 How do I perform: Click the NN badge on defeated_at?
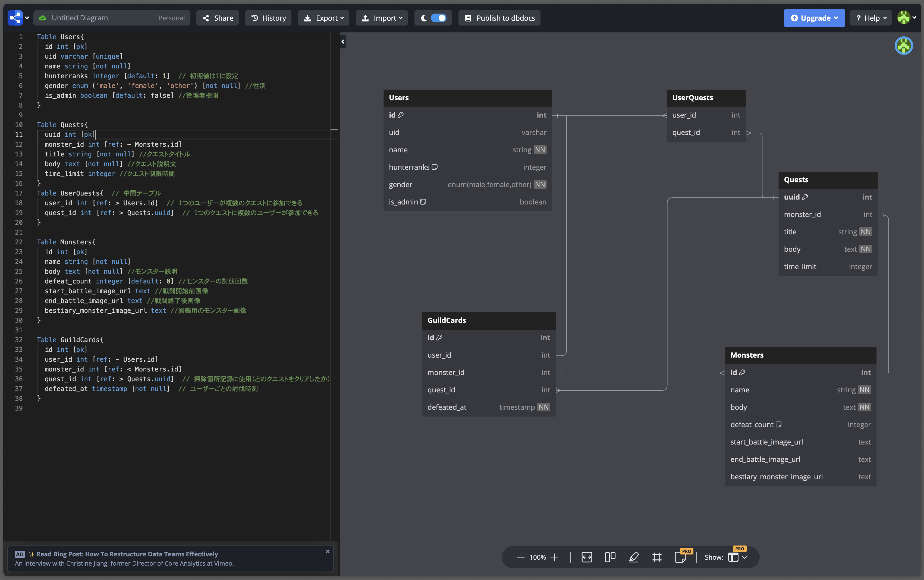[543, 407]
